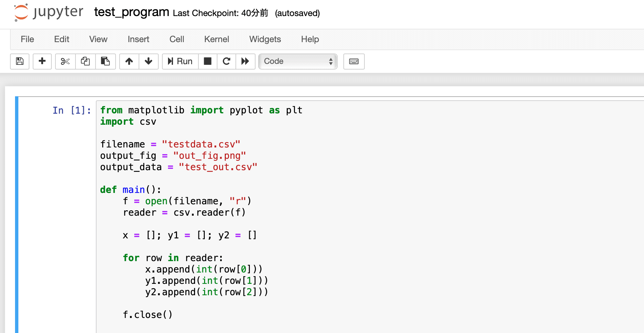Screen dimensions: 644x333
Task: Open the Kernel menu
Action: click(x=216, y=39)
